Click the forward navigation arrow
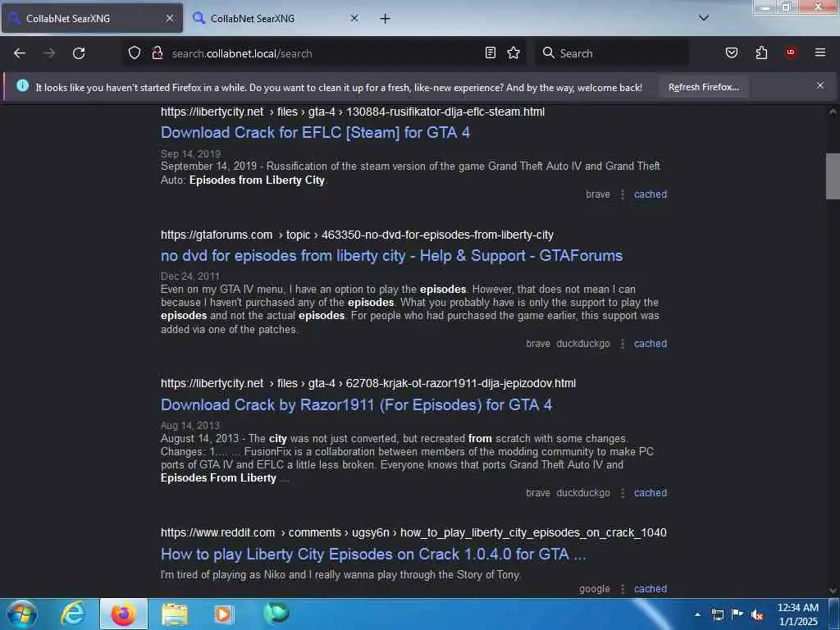Screen dimensions: 840x630 (49, 53)
